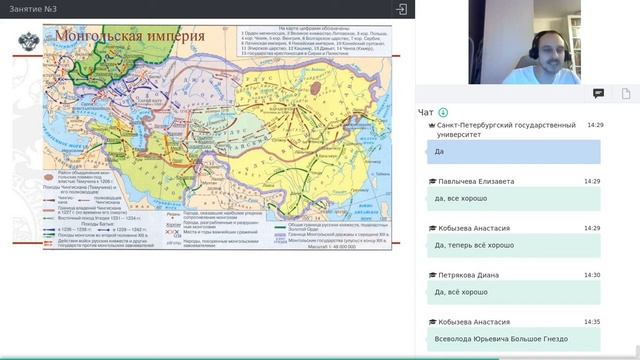Click the Mongol Empire map slide
This screenshot has width=640, height=360.
[x=217, y=137]
